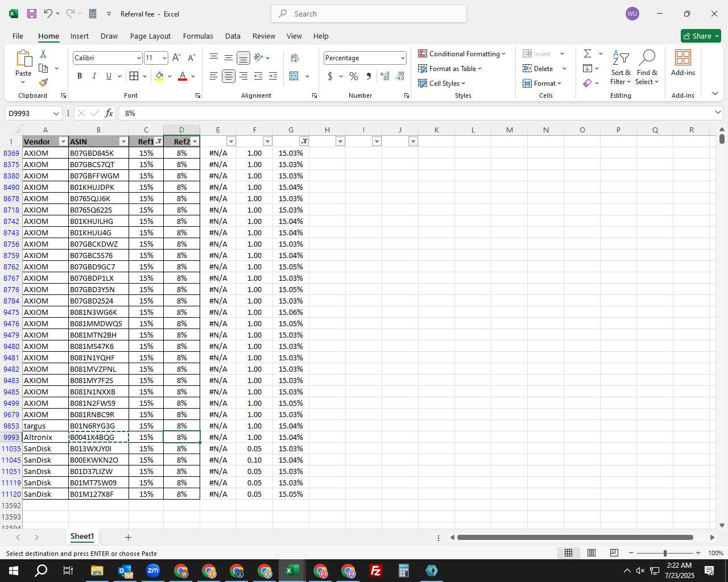Open FileZilla from the taskbar
The height and width of the screenshot is (582, 728).
tap(376, 571)
